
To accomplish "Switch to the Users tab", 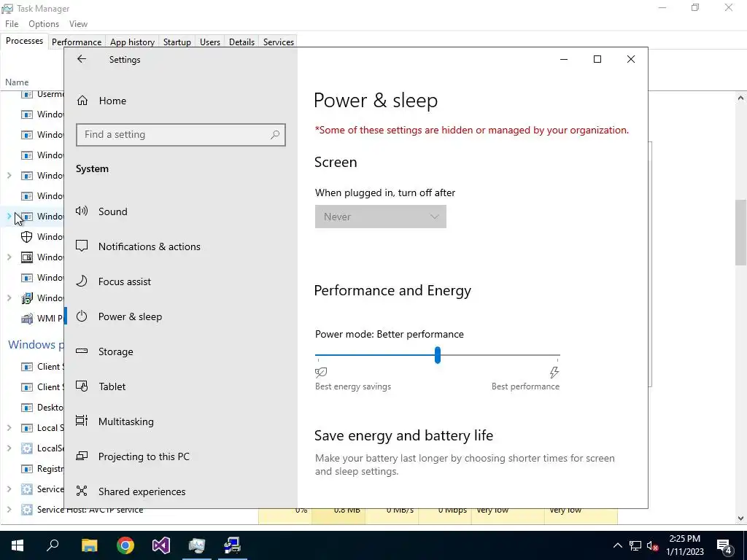I will (210, 42).
